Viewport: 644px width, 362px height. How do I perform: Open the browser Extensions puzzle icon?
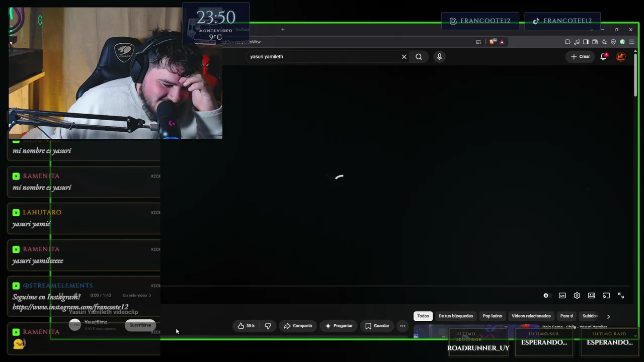(x=568, y=42)
